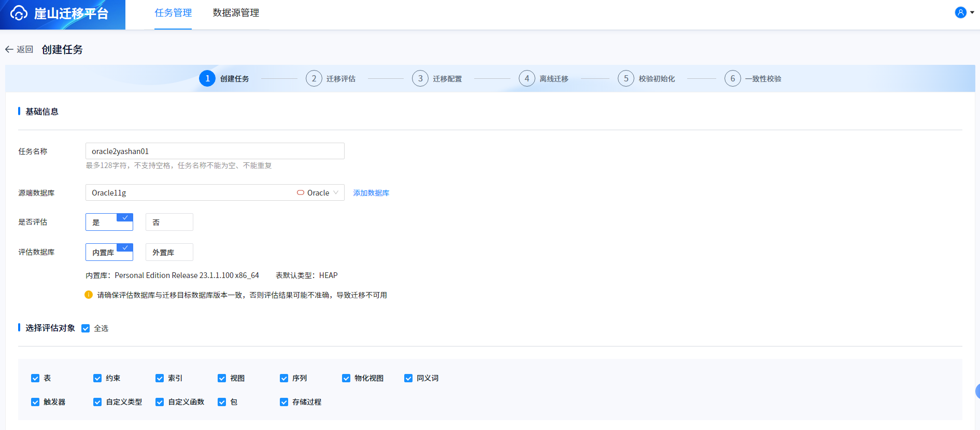Select step 6 circle 一致性校验
This screenshot has width=980, height=430.
click(x=733, y=78)
